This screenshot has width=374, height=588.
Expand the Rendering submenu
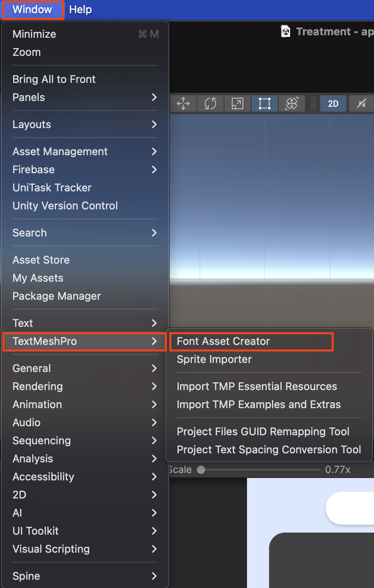[x=85, y=386]
